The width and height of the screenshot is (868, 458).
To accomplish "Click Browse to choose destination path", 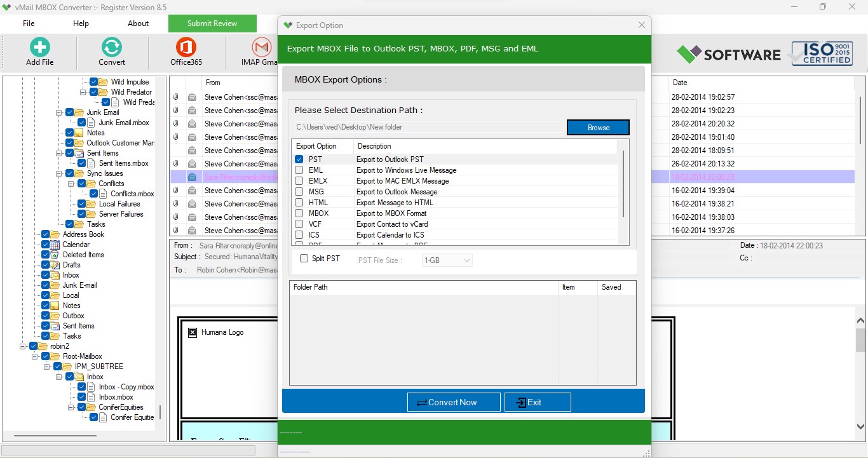I will [598, 127].
